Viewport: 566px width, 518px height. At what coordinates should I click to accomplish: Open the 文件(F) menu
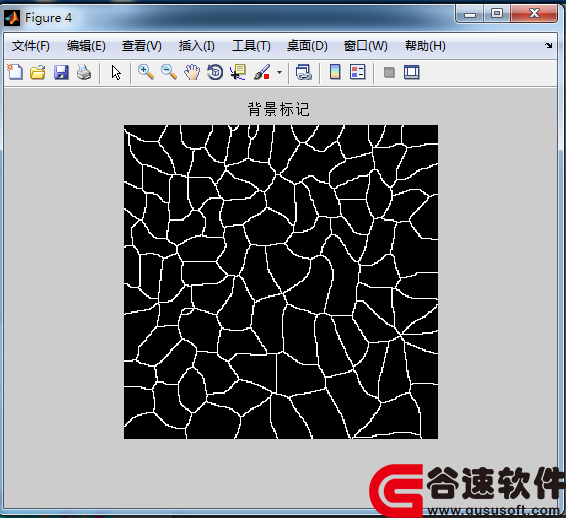point(31,46)
